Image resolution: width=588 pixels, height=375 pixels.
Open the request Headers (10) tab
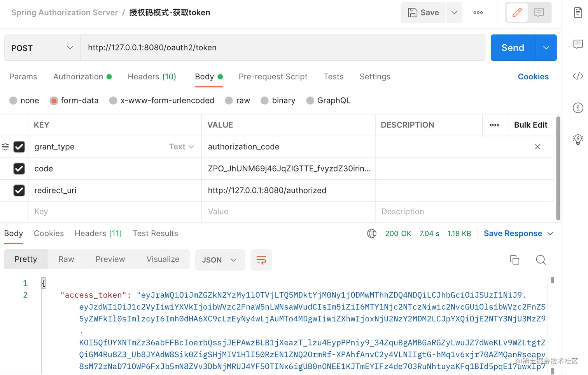pos(152,77)
